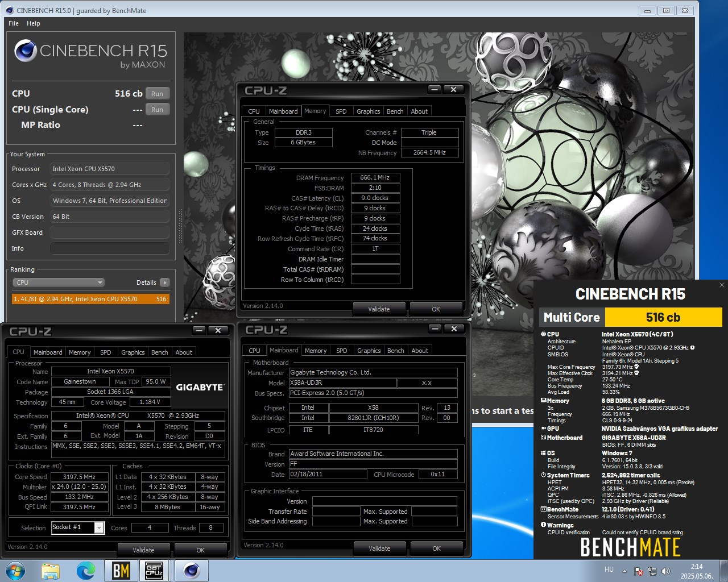Image resolution: width=728 pixels, height=582 pixels.
Task: Open the File menu in Cinebench
Action: 14,23
